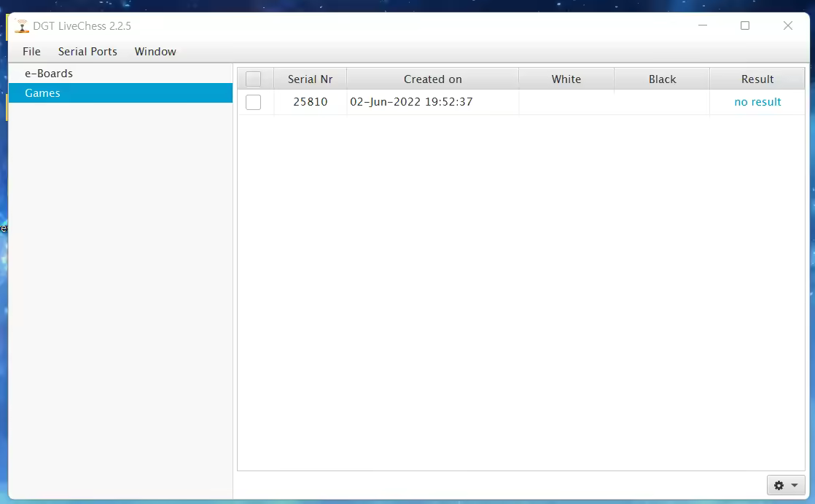Click the White column header
The image size is (815, 504).
pyautogui.click(x=566, y=79)
